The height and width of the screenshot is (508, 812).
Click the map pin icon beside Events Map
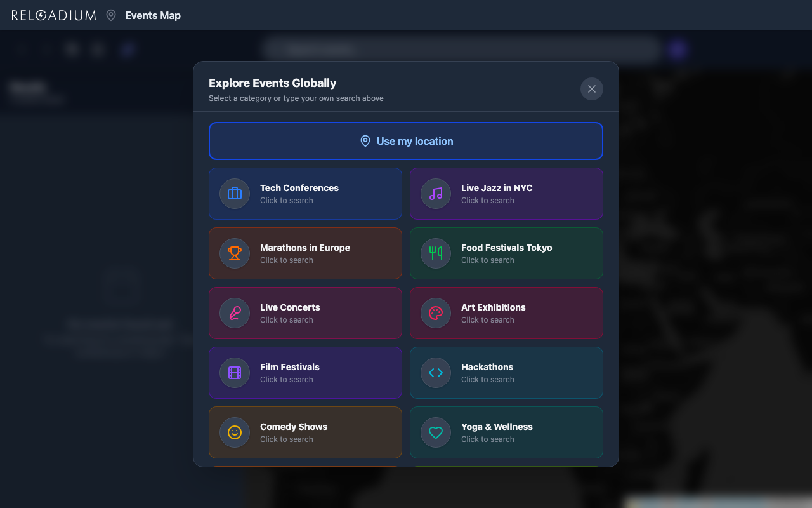coord(111,15)
